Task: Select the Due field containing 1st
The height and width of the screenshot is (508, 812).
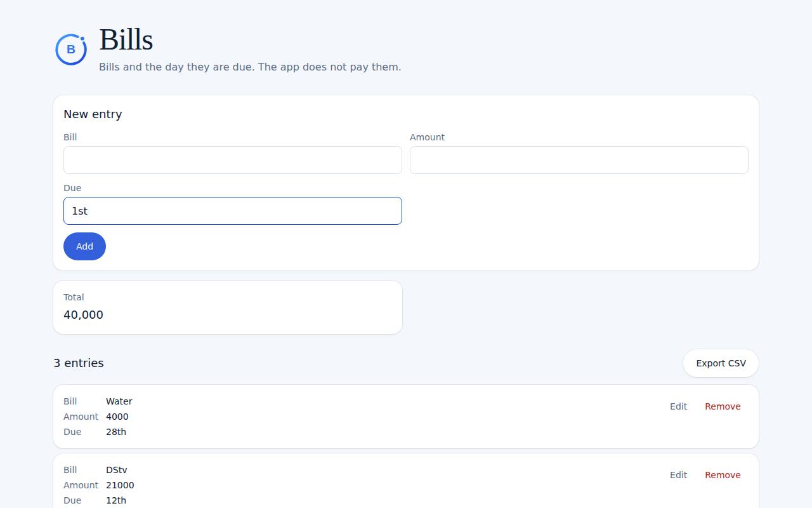Action: 233,211
